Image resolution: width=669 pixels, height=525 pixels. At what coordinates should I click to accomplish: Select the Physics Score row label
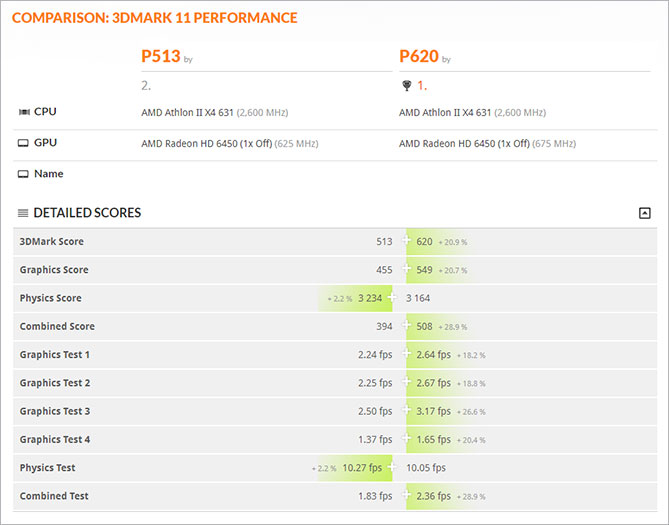pyautogui.click(x=50, y=298)
